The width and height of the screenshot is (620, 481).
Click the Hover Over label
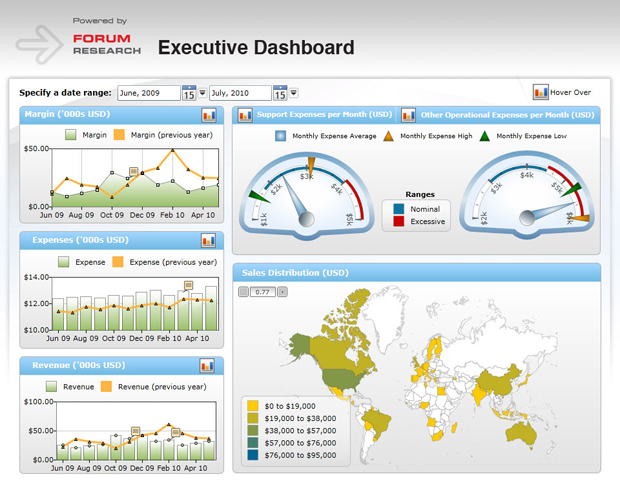[570, 93]
